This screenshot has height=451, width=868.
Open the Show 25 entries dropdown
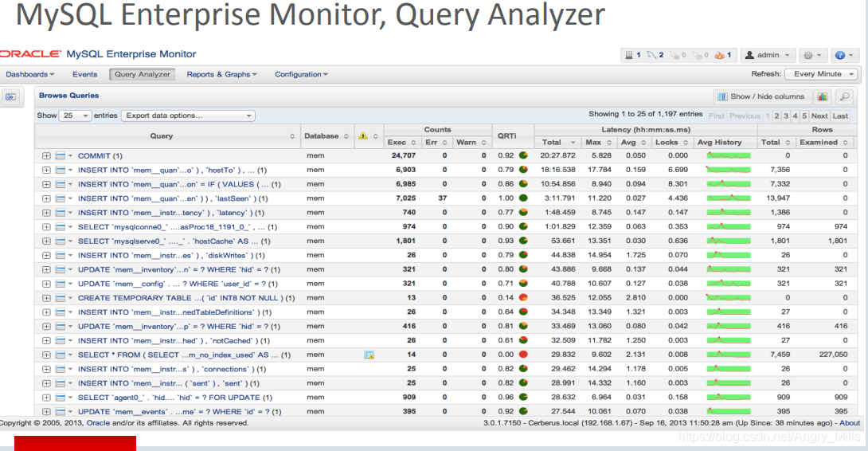pyautogui.click(x=76, y=116)
